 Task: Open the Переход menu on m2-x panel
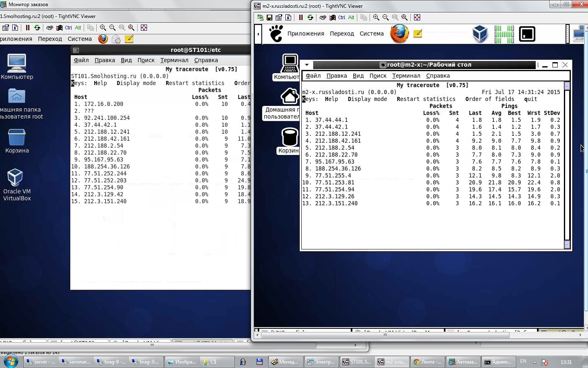(342, 34)
